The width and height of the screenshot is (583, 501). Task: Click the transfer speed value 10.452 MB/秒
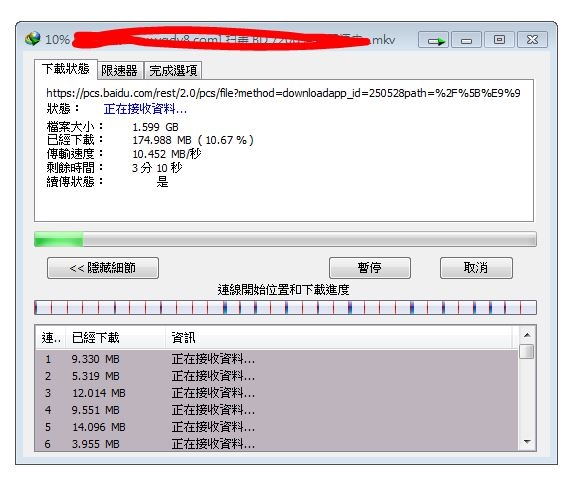(x=167, y=154)
